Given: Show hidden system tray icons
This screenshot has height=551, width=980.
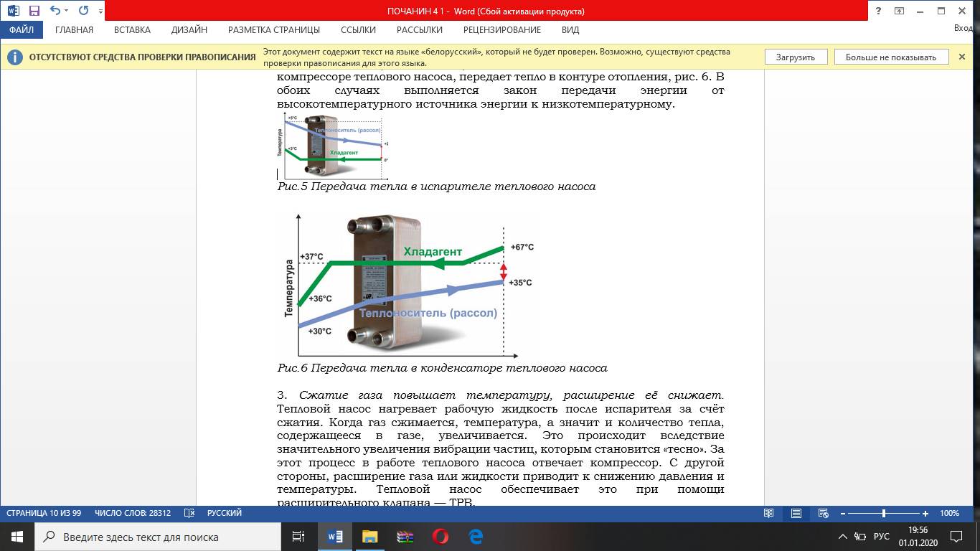Looking at the screenshot, I should (843, 537).
